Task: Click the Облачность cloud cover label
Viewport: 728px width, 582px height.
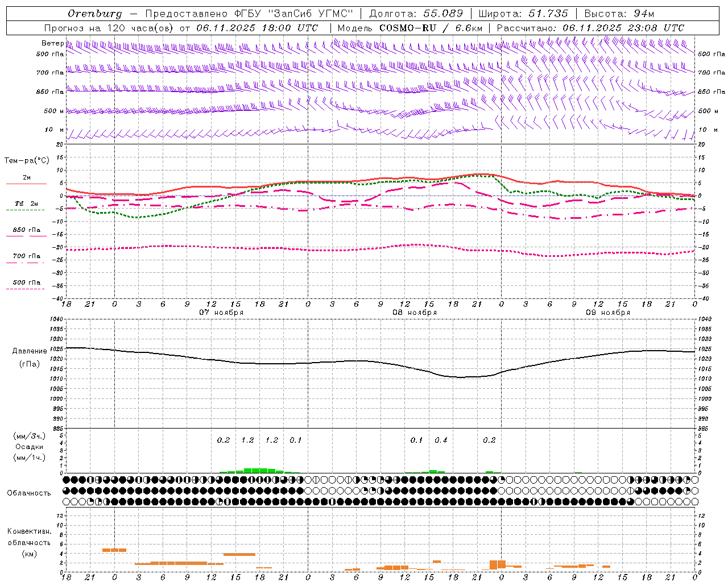Action: tap(29, 493)
